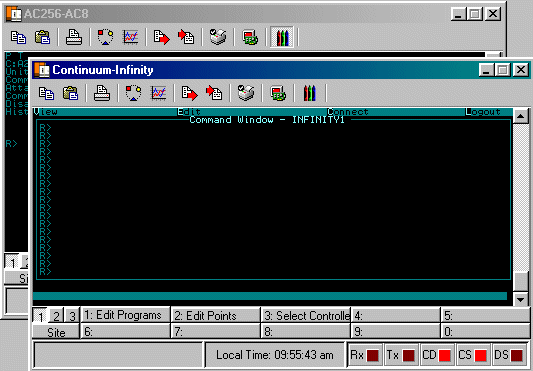Click screen capture icon in Continuum-Infinity toolbar
This screenshot has height=371, width=533.
click(278, 93)
